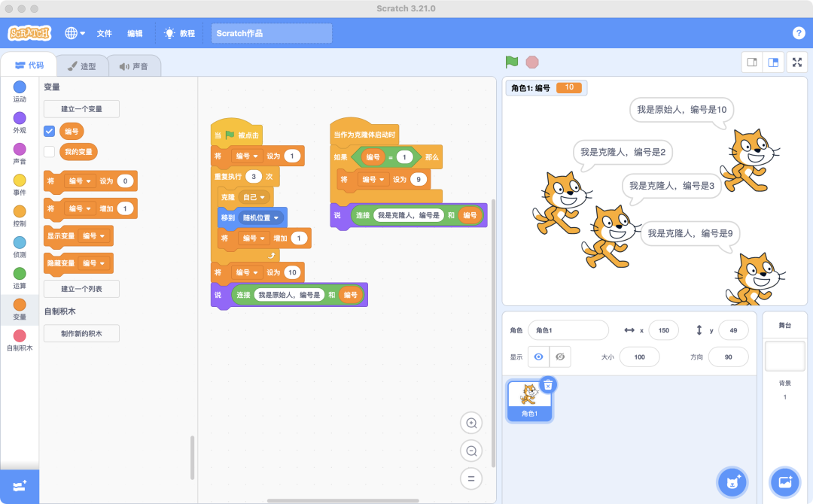Switch to the 声音 tab
Image resolution: width=813 pixels, height=504 pixels.
tap(134, 66)
